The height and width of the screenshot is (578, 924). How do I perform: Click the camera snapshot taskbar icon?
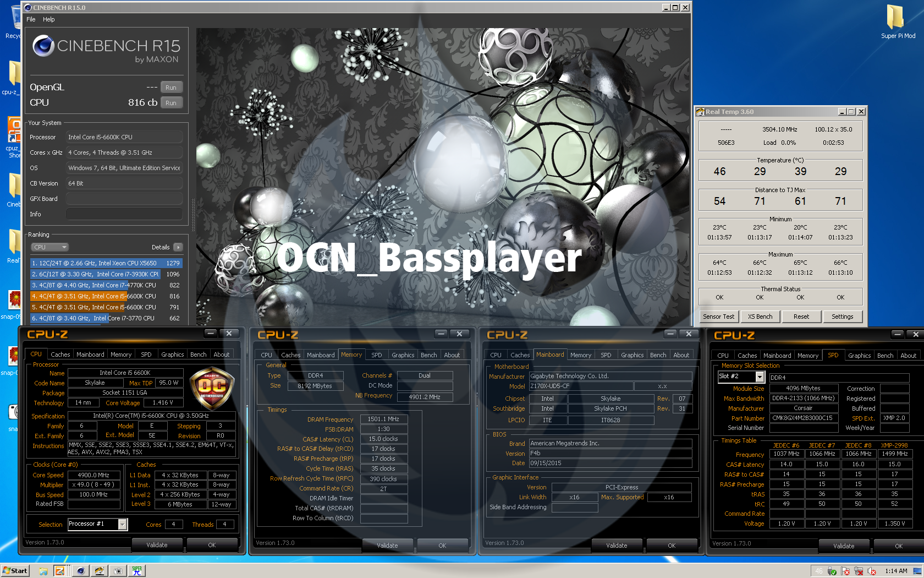[118, 571]
